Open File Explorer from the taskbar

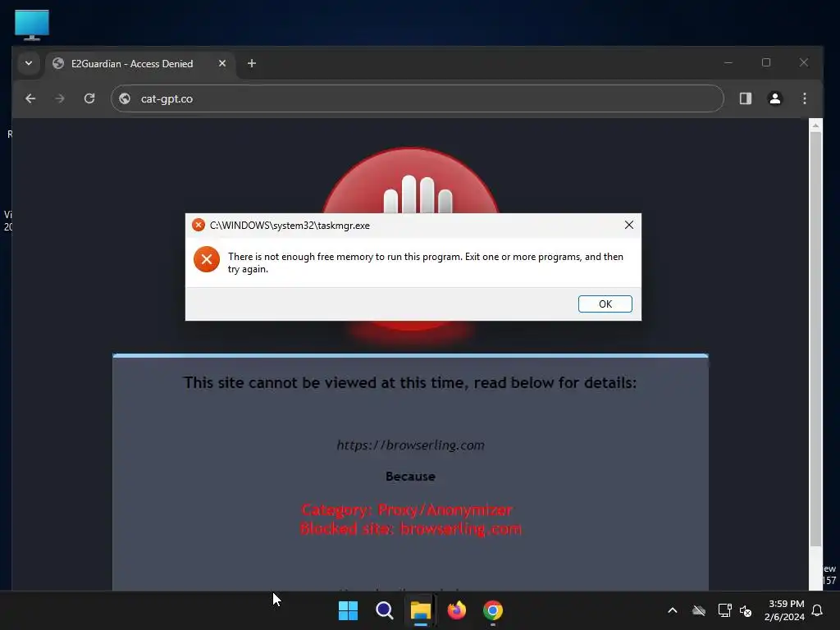(421, 610)
